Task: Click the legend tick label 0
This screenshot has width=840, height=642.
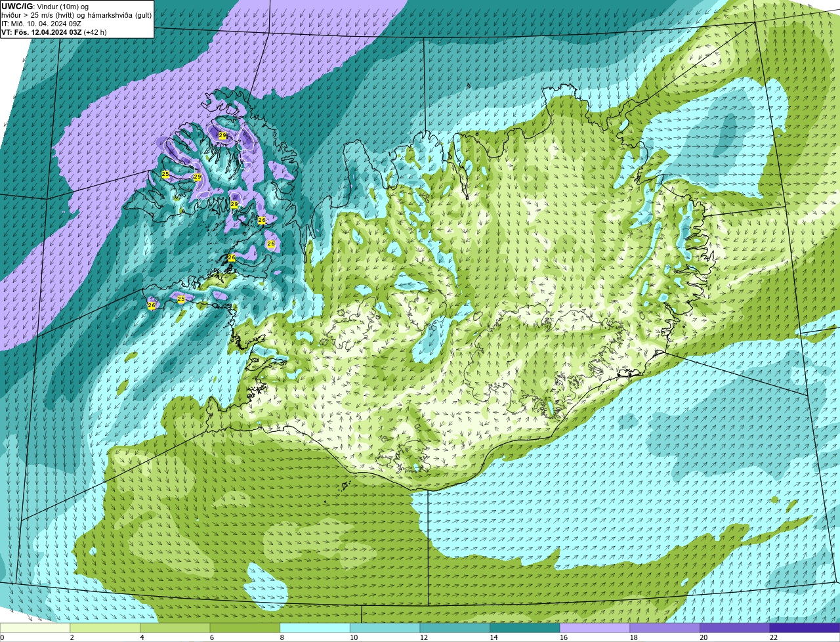Action: coord(2,637)
